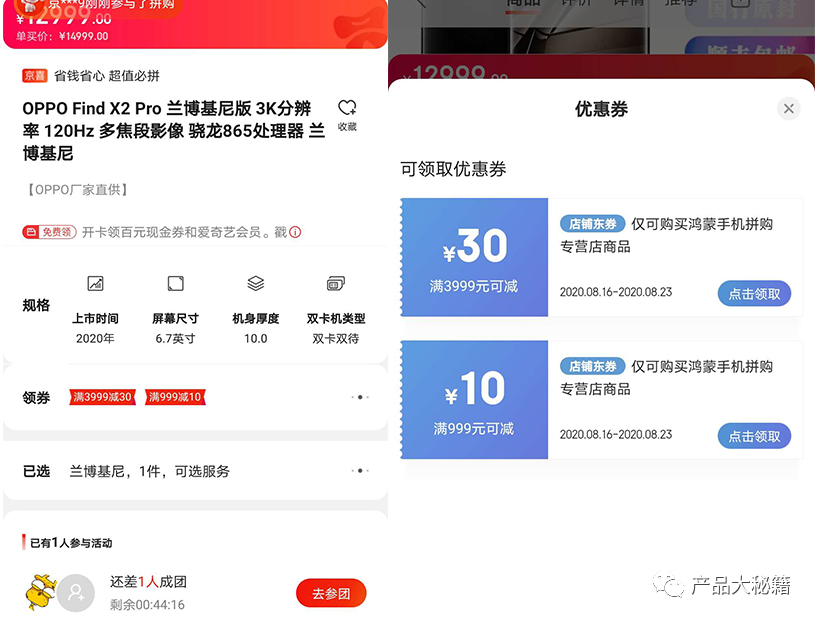The height and width of the screenshot is (621, 817).
Task: Tap the 京喜 red tag
Action: coord(34,76)
